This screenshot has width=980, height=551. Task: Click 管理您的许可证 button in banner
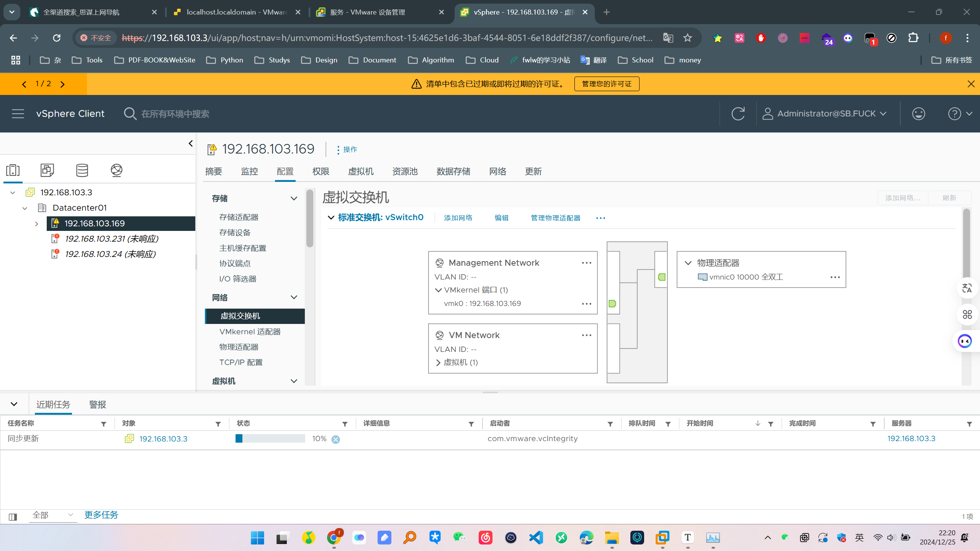tap(607, 84)
